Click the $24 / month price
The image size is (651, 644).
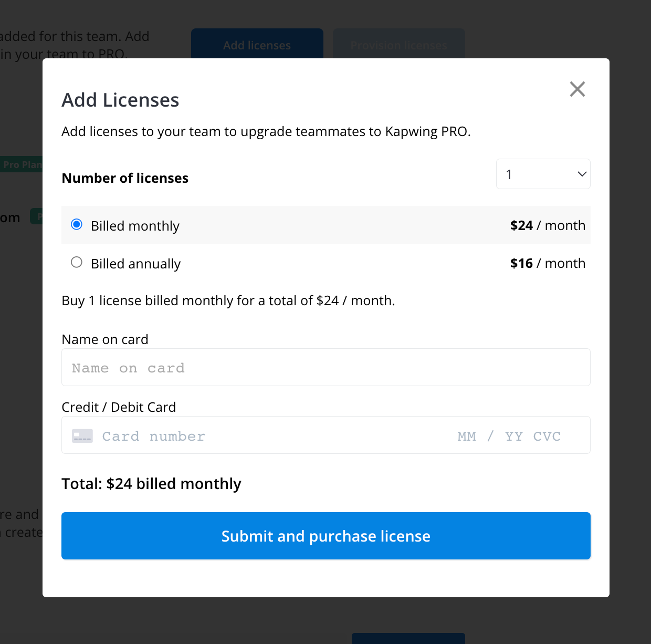click(x=547, y=225)
